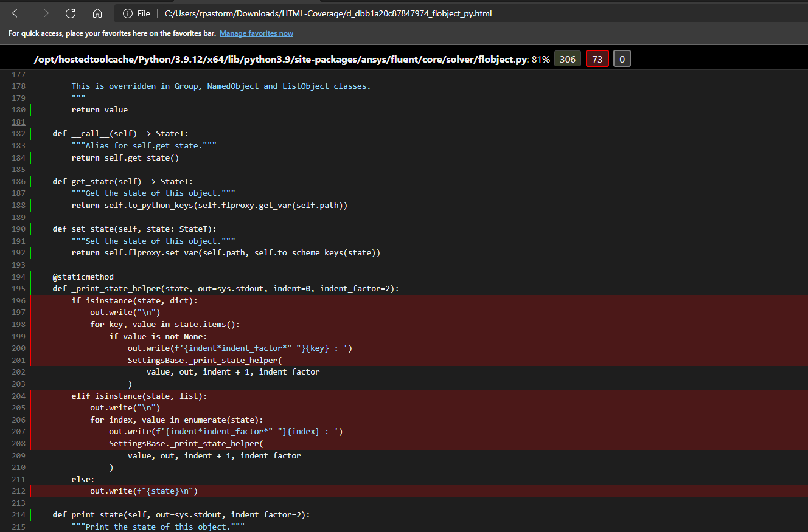The image size is (808, 532).
Task: Click the '@staticmethod' decorator line
Action: pos(83,277)
